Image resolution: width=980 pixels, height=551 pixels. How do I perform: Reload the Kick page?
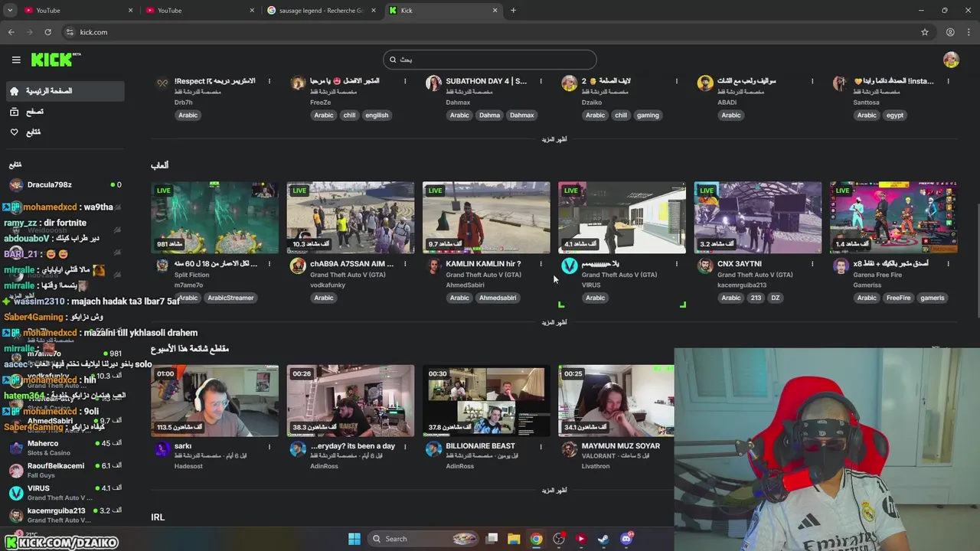click(47, 32)
